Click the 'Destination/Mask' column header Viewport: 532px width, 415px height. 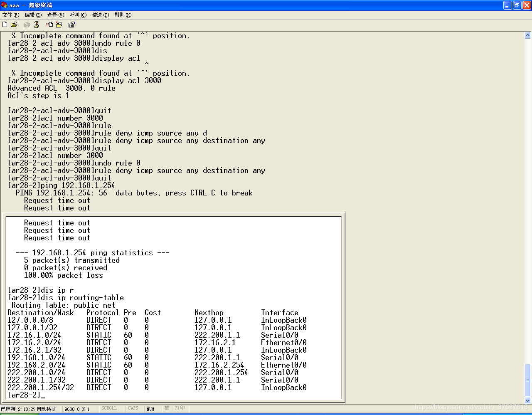click(x=41, y=313)
